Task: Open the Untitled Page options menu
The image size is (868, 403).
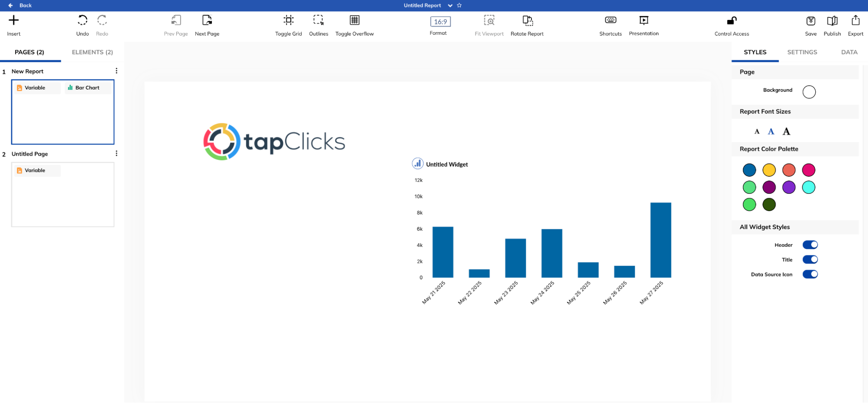Action: click(116, 153)
